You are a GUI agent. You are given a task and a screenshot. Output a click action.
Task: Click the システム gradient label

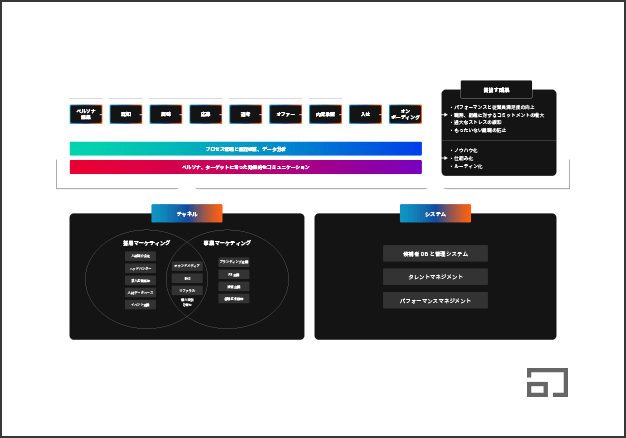pos(435,213)
